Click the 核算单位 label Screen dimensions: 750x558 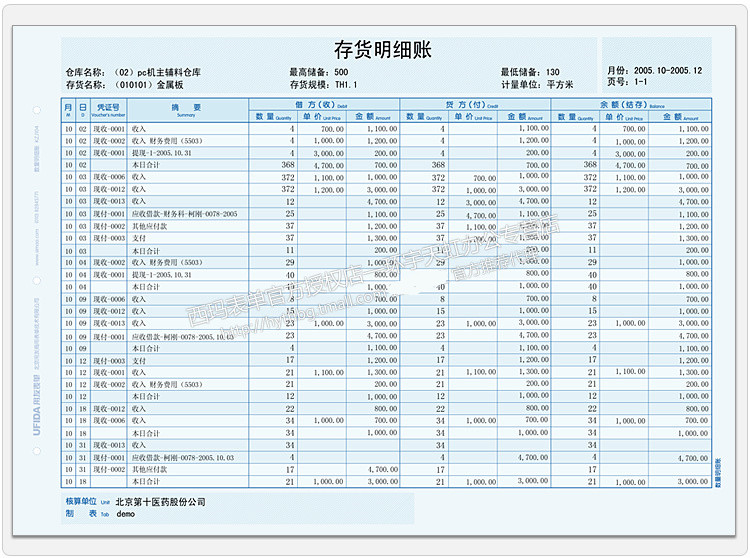tap(81, 501)
